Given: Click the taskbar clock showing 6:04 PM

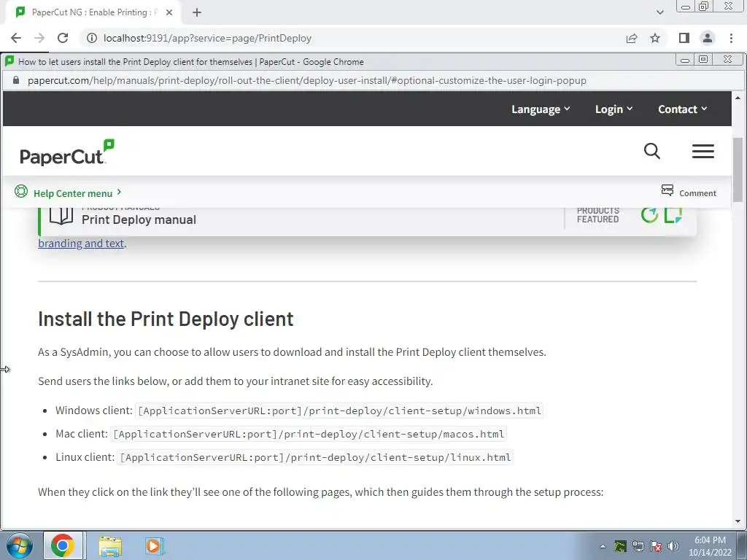Looking at the screenshot, I should (x=710, y=546).
